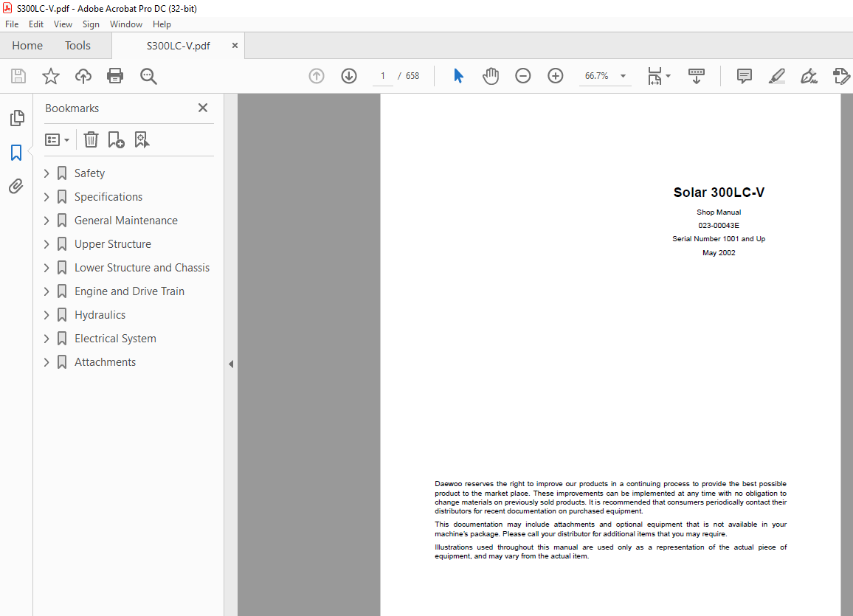Open bookmark options menu

tap(57, 139)
